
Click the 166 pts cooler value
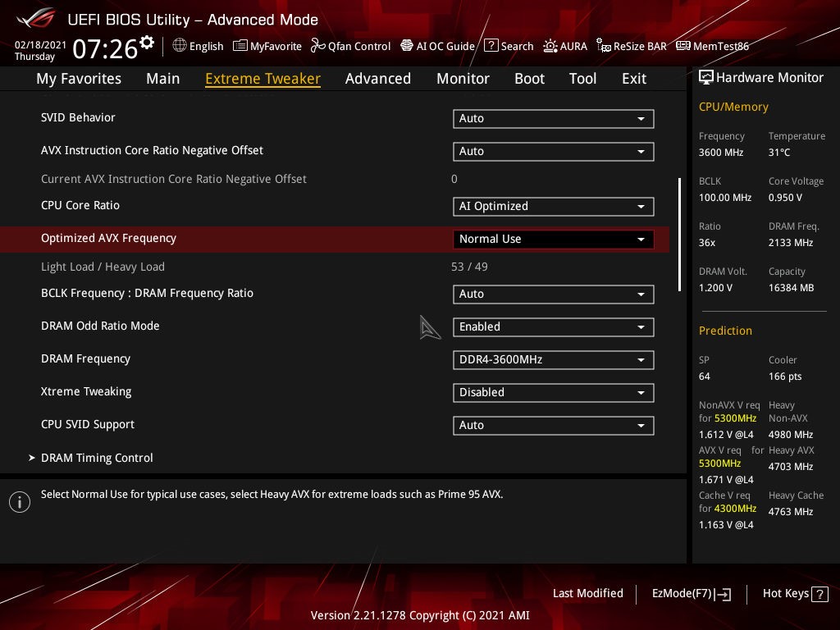point(785,377)
